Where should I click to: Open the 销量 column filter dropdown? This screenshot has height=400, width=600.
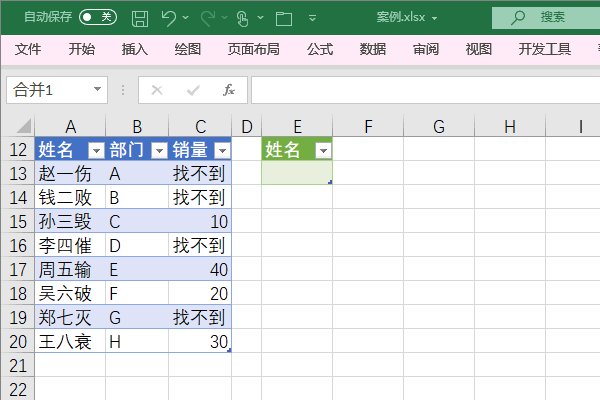point(222,150)
